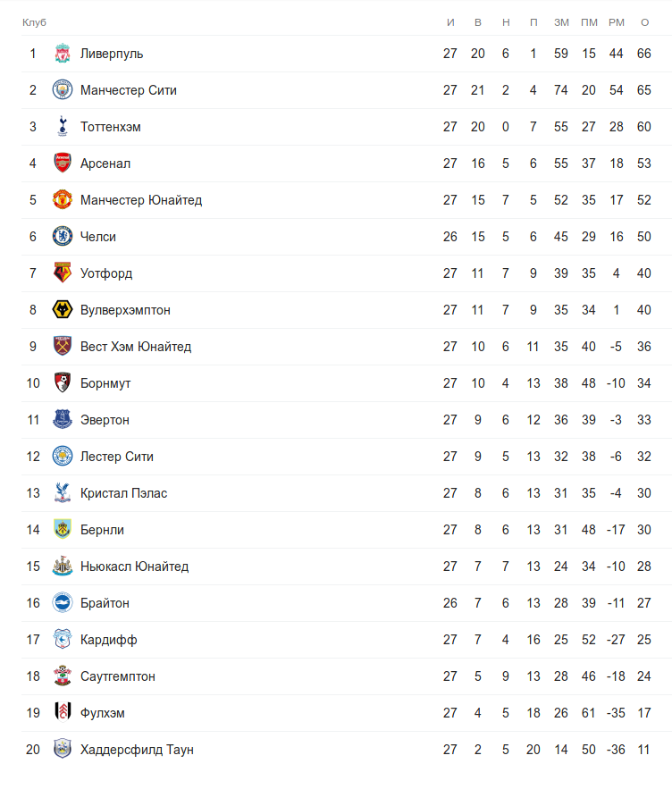Click the Tottenham cockerel crest icon
Viewport: 672px width, 789px height.
coord(62,127)
